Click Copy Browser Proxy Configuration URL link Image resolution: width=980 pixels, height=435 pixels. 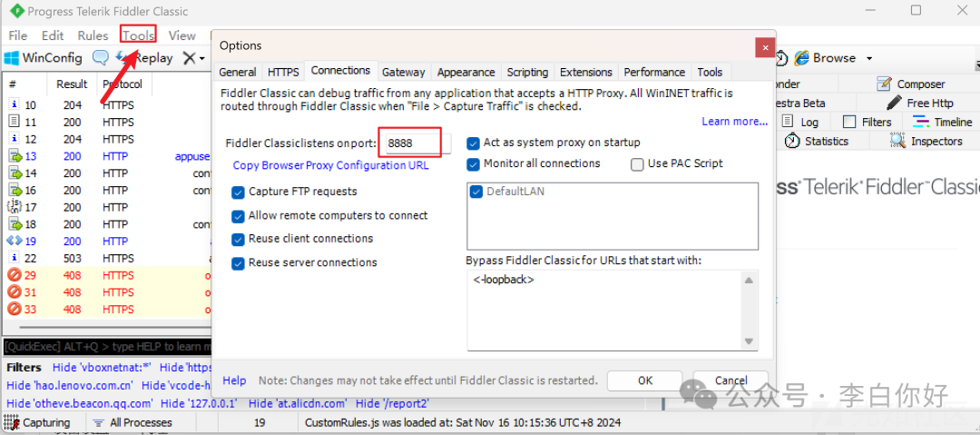[x=330, y=165]
